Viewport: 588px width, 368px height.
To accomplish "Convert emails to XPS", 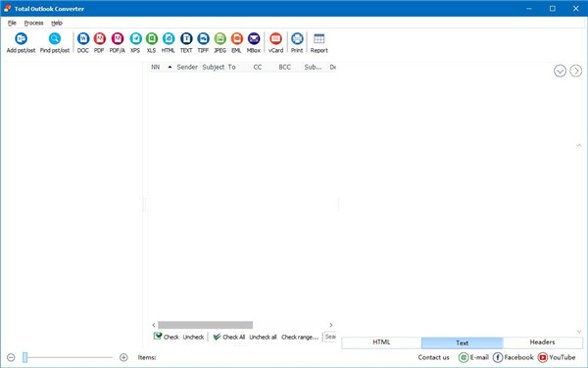I will (x=135, y=43).
